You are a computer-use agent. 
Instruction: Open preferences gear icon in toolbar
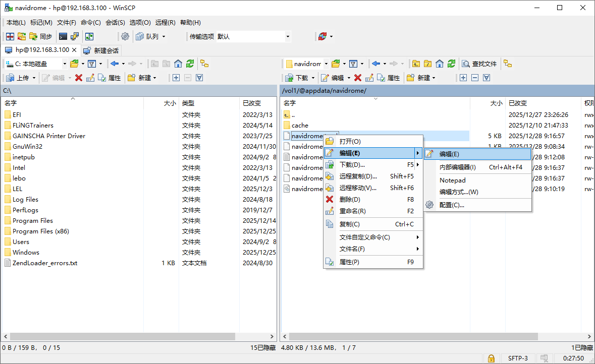coord(125,36)
